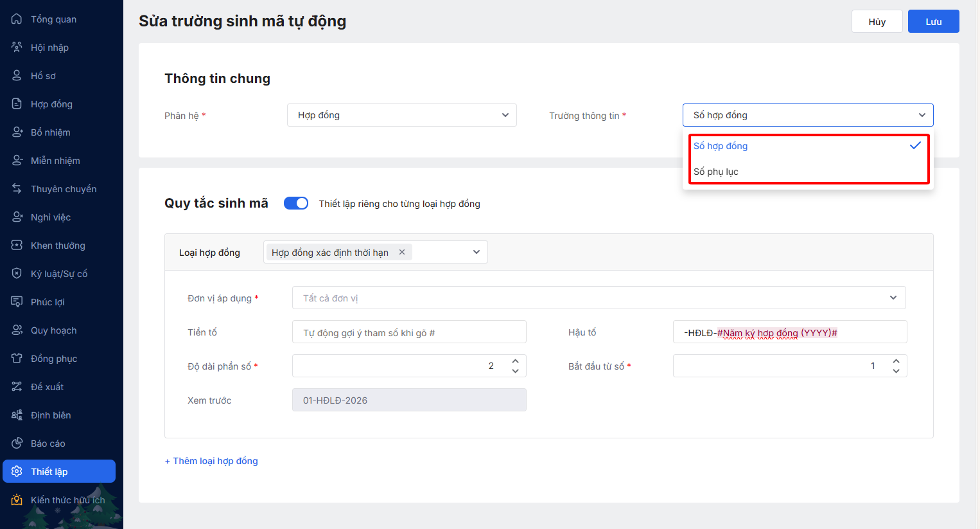Open the Loại hợp đồng dropdown arrow
Screen dimensions: 980x529
point(477,252)
